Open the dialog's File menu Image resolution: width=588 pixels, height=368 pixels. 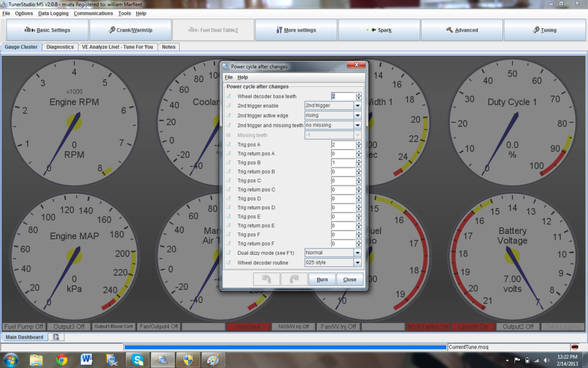[229, 77]
